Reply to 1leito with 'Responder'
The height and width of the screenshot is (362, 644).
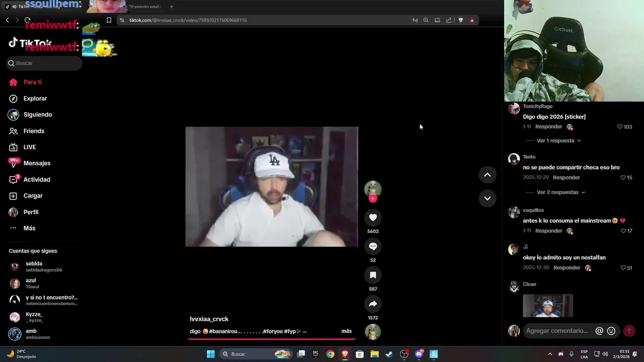point(567,177)
